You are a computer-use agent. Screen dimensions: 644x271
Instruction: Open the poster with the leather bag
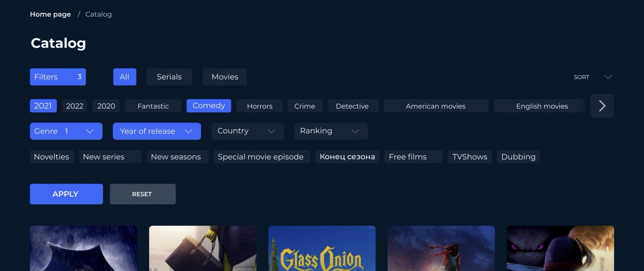[203, 248]
